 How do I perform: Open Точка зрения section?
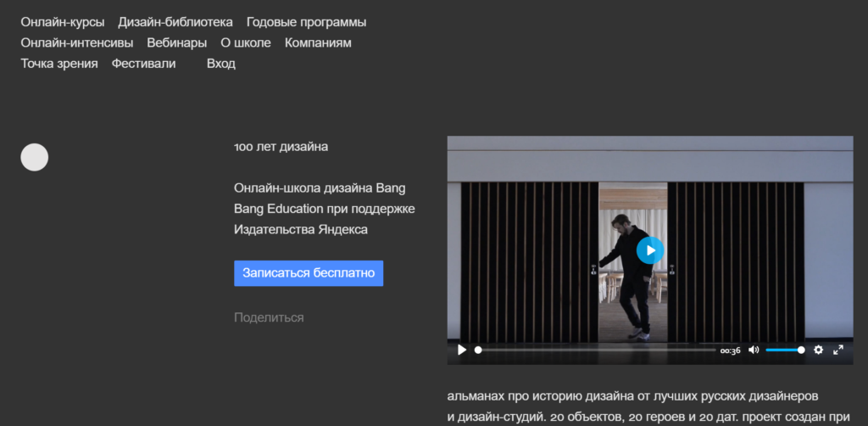(x=59, y=64)
